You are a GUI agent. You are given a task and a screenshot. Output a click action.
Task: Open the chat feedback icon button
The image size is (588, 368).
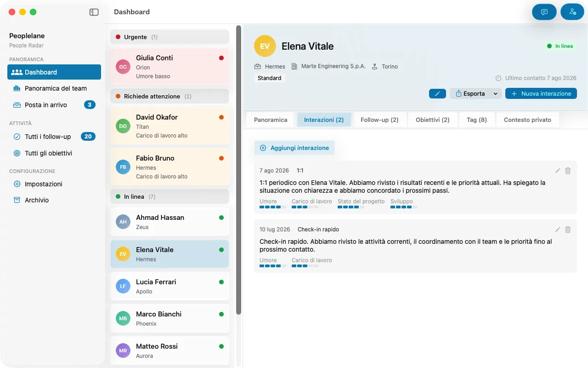point(544,12)
